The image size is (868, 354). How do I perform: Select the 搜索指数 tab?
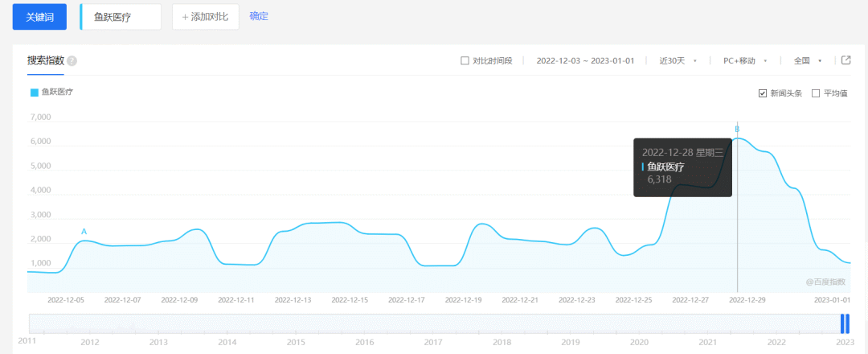(x=45, y=60)
